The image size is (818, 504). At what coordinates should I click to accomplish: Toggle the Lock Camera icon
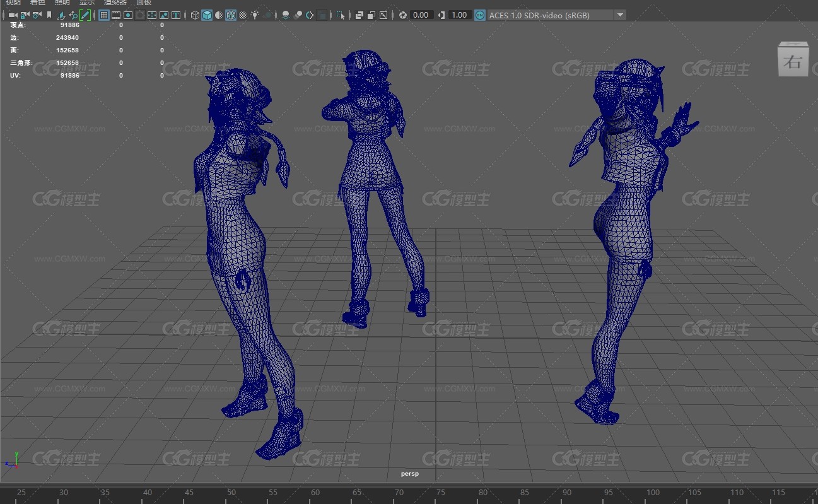(25, 15)
